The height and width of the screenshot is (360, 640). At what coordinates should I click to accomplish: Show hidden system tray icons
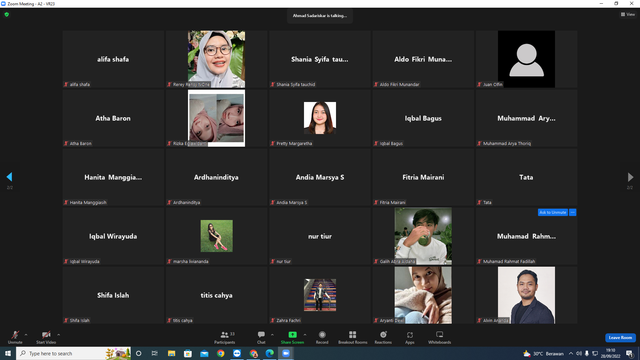pos(571,353)
